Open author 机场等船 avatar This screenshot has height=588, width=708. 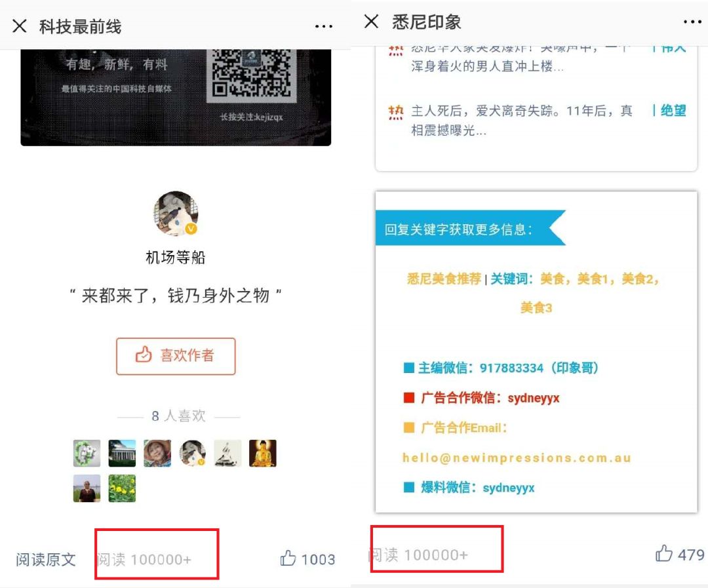[176, 214]
